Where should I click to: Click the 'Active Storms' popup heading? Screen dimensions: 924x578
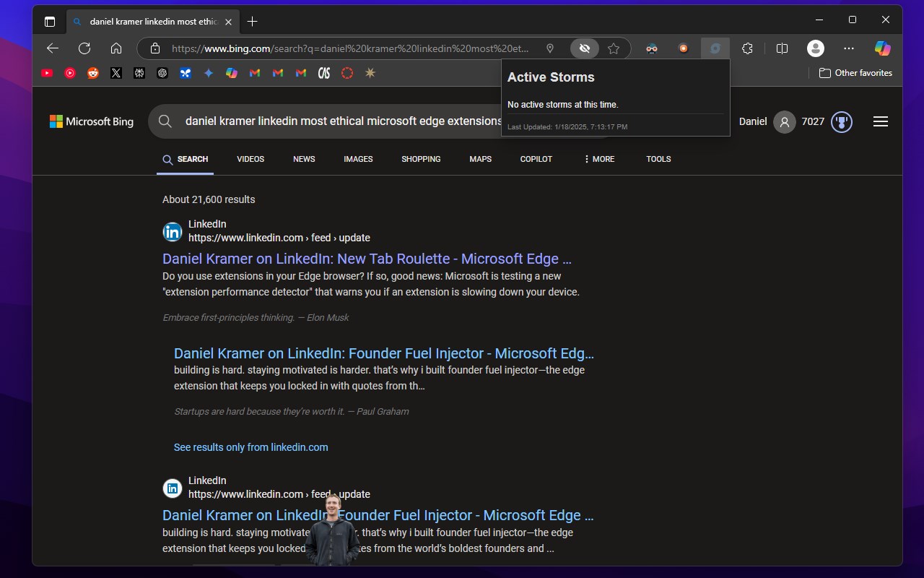click(551, 77)
